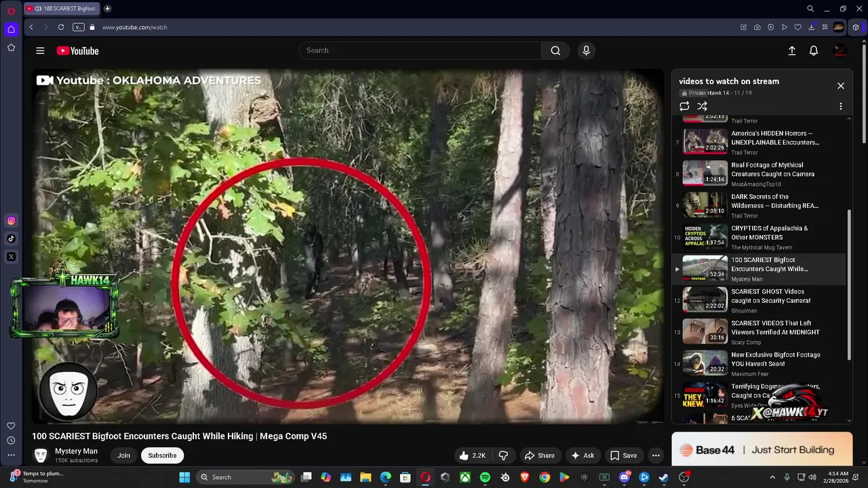Toggle playlist shuffle
This screenshot has width=868, height=488.
click(703, 106)
